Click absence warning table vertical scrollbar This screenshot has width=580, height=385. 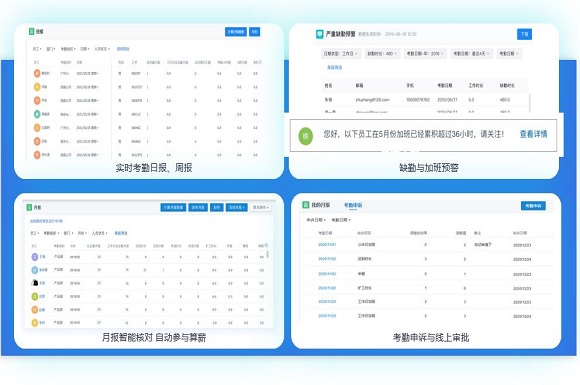point(530,103)
